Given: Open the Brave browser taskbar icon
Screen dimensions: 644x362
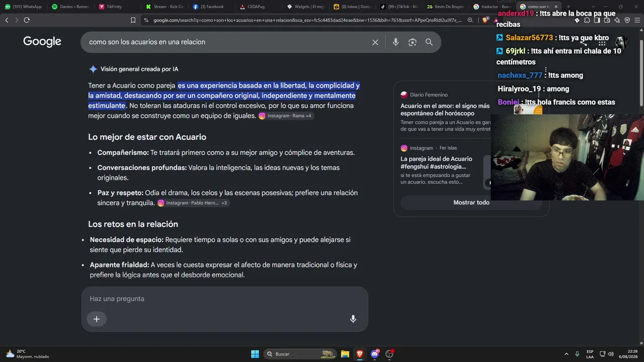Looking at the screenshot, I should pyautogui.click(x=360, y=354).
